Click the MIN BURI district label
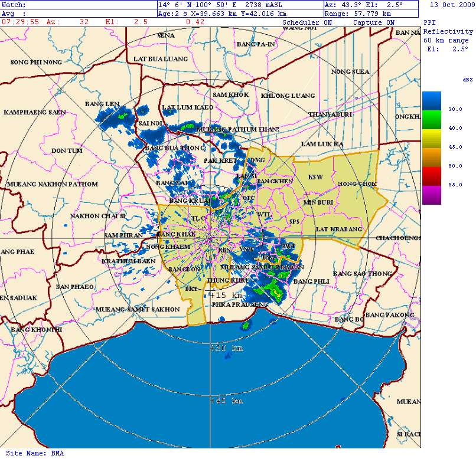The height and width of the screenshot is (459, 476). pos(318,202)
